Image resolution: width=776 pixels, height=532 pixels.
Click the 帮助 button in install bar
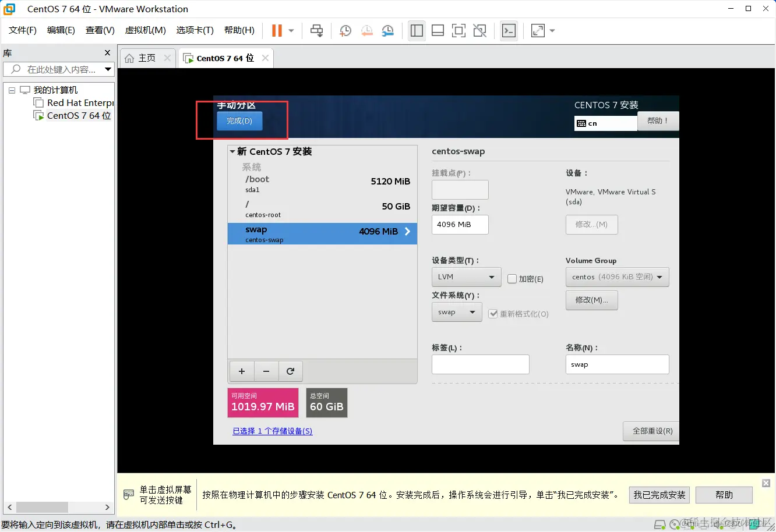point(724,495)
